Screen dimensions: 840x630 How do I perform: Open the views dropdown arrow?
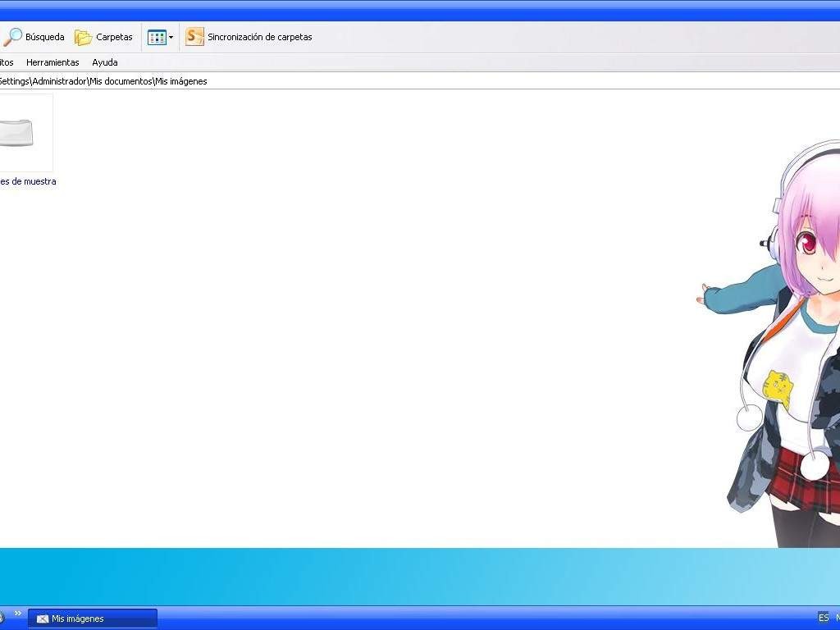[171, 37]
